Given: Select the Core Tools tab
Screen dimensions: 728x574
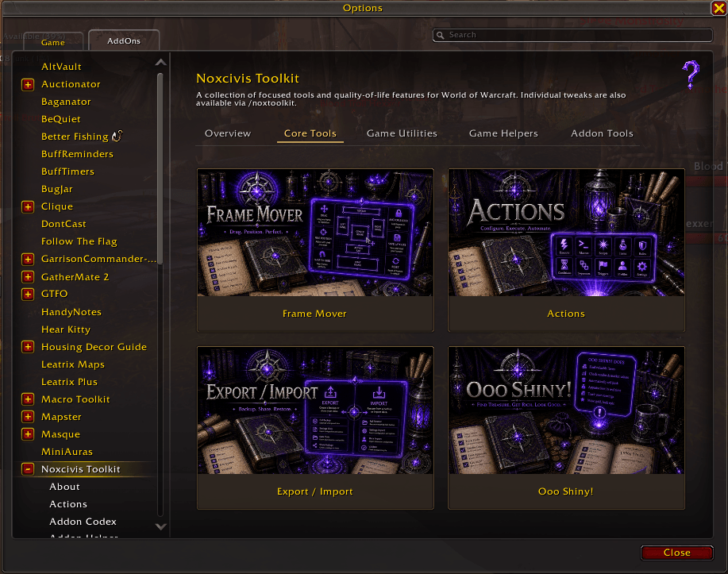Looking at the screenshot, I should 310,133.
